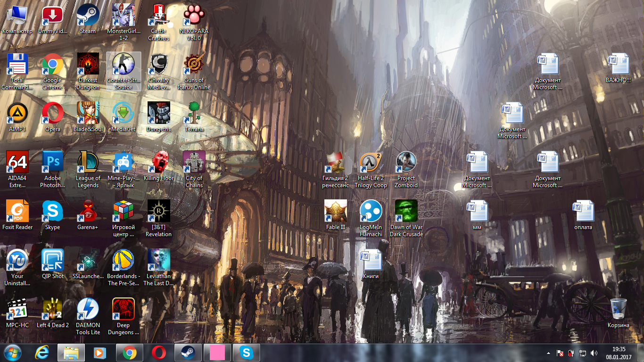Switch to Chrome on the taskbar
Image resolution: width=644 pixels, height=362 pixels.
(x=130, y=353)
